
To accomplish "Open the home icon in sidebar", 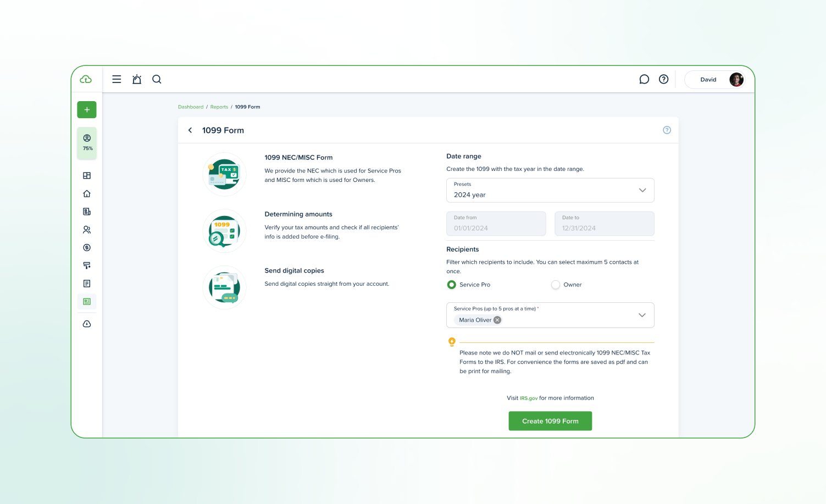I will [x=87, y=193].
